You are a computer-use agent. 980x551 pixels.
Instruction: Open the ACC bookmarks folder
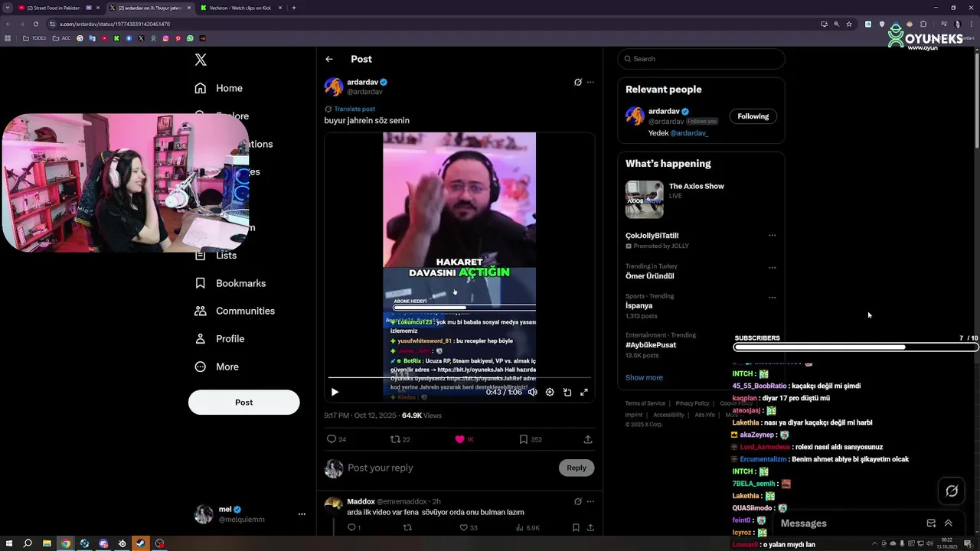[62, 38]
